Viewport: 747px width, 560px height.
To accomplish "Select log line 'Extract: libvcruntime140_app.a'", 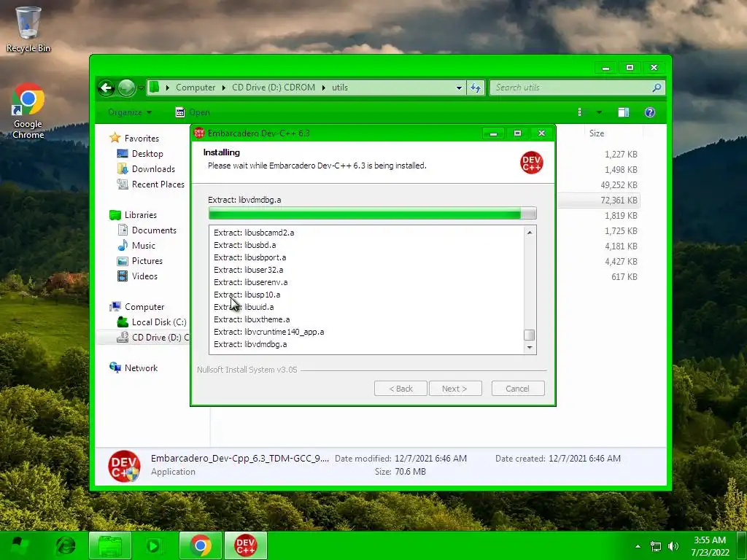I will coord(268,332).
